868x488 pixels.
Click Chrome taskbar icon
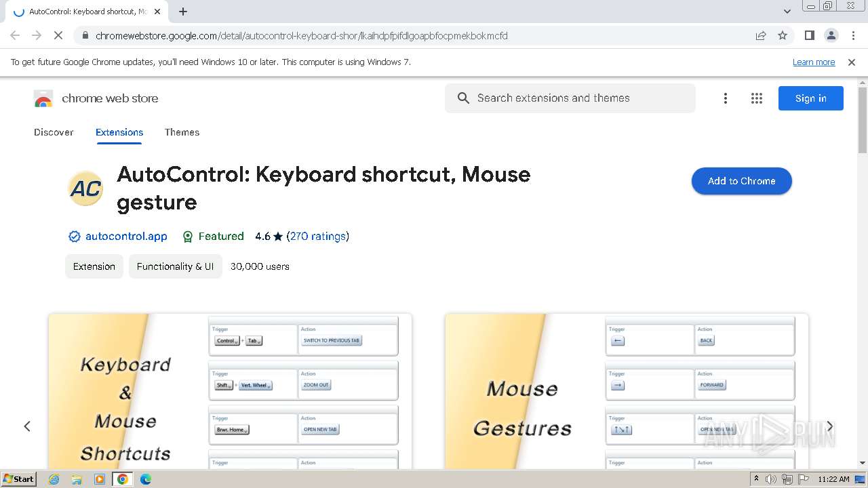123,479
